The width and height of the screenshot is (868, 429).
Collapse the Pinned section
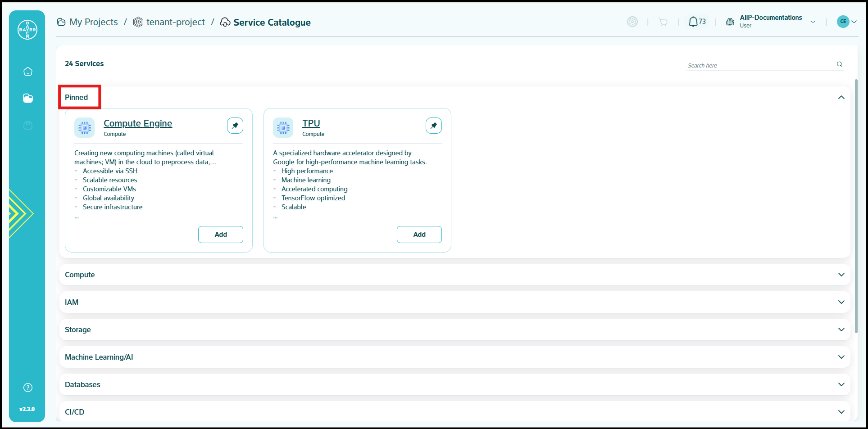click(841, 98)
